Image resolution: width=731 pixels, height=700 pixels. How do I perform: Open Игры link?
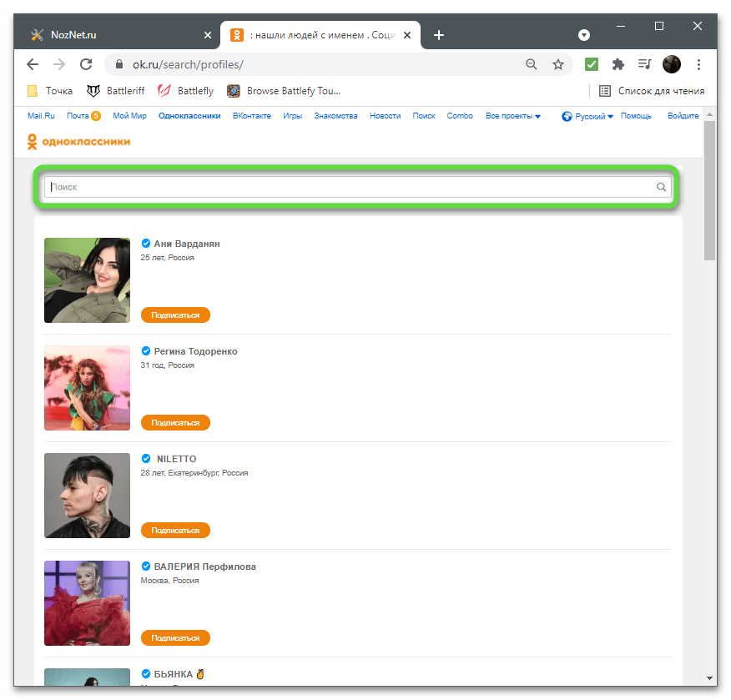(292, 116)
